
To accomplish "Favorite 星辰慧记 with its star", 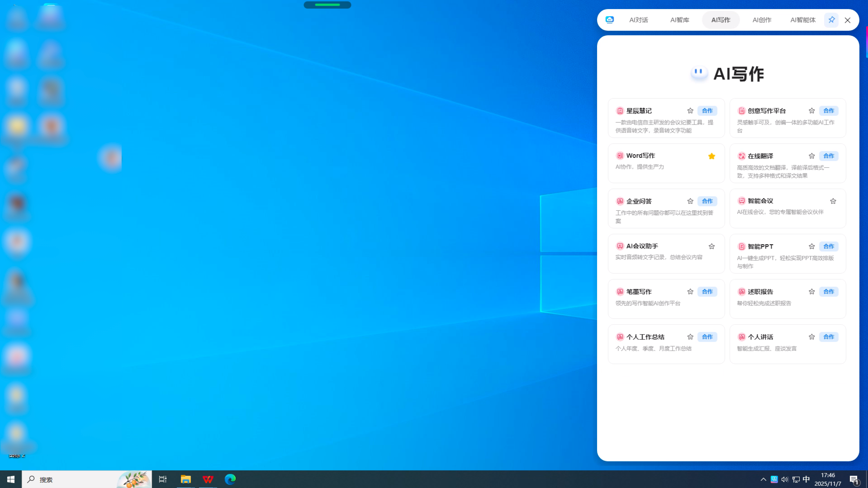I will click(x=690, y=111).
